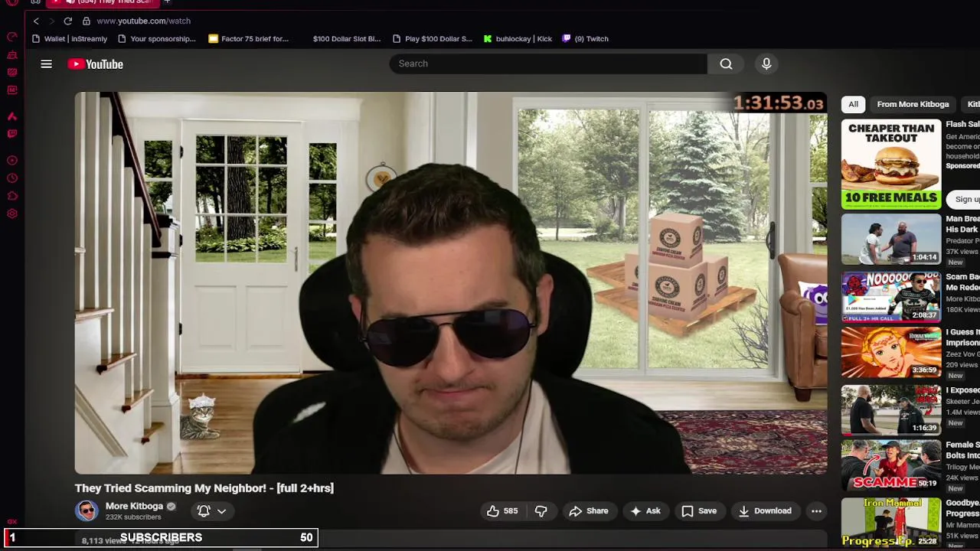The image size is (980, 551).
Task: Open the (9) Twitch bookmark
Action: coord(585,39)
